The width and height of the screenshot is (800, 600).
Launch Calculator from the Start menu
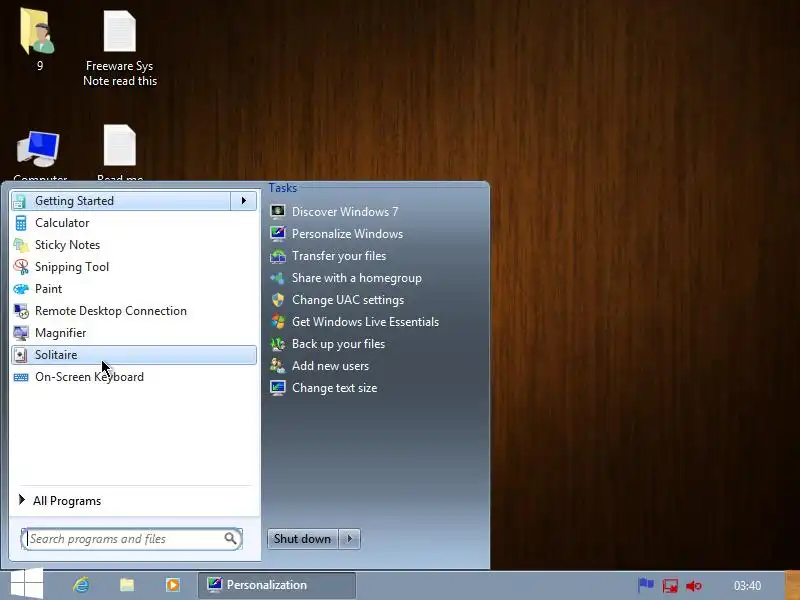tap(62, 223)
